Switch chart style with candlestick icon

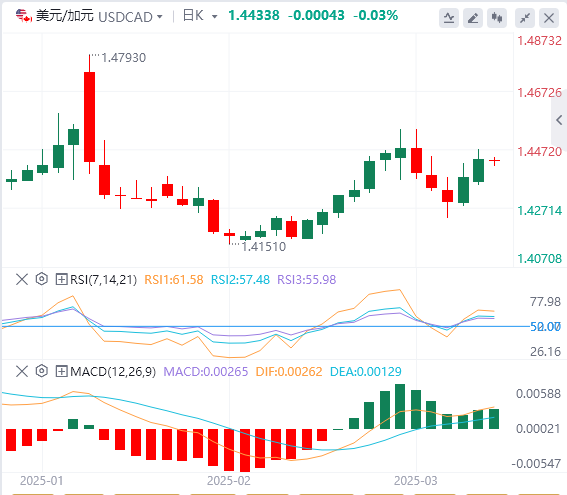point(497,18)
